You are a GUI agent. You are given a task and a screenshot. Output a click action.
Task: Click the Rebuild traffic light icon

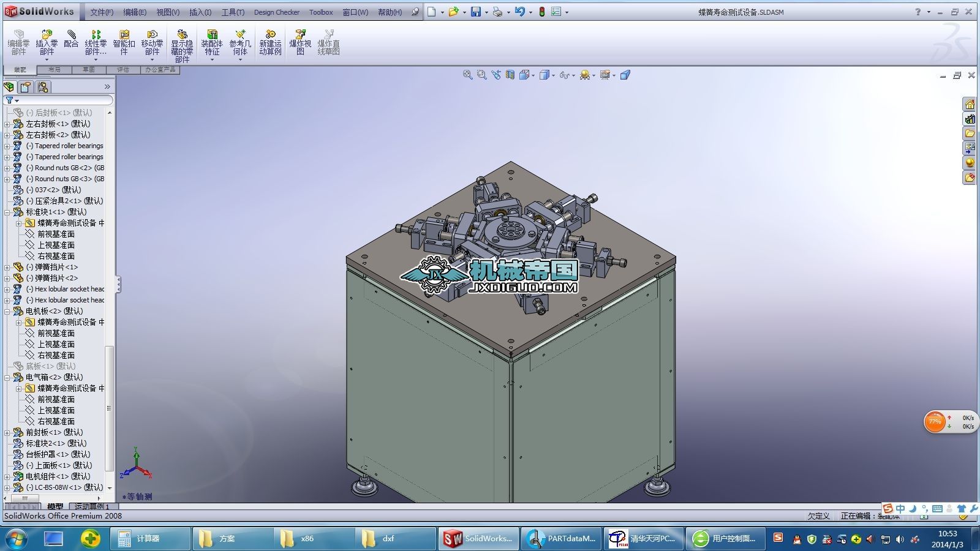pos(542,12)
